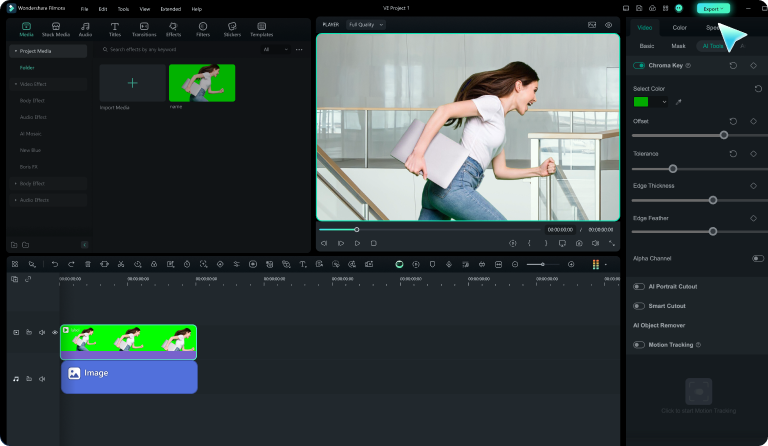Collapse the Project Media tree section
Viewport: 768px width, 446px height.
click(x=14, y=50)
